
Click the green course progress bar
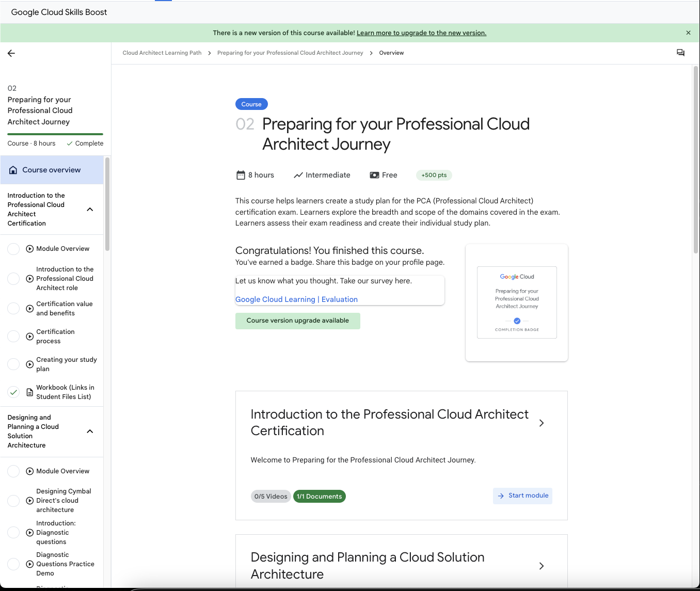click(55, 134)
